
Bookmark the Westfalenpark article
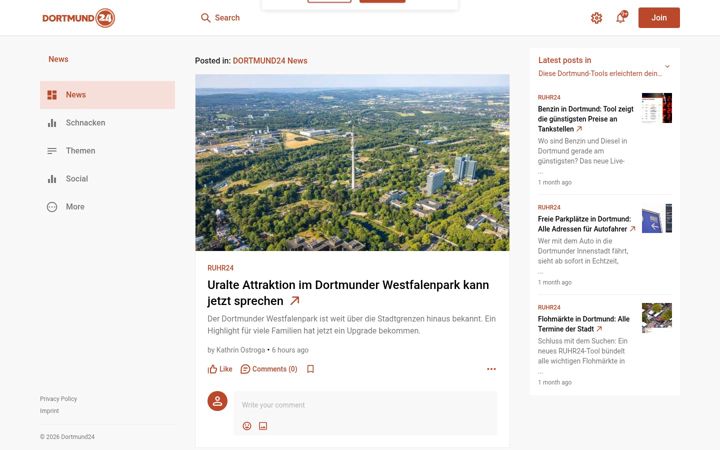click(310, 369)
